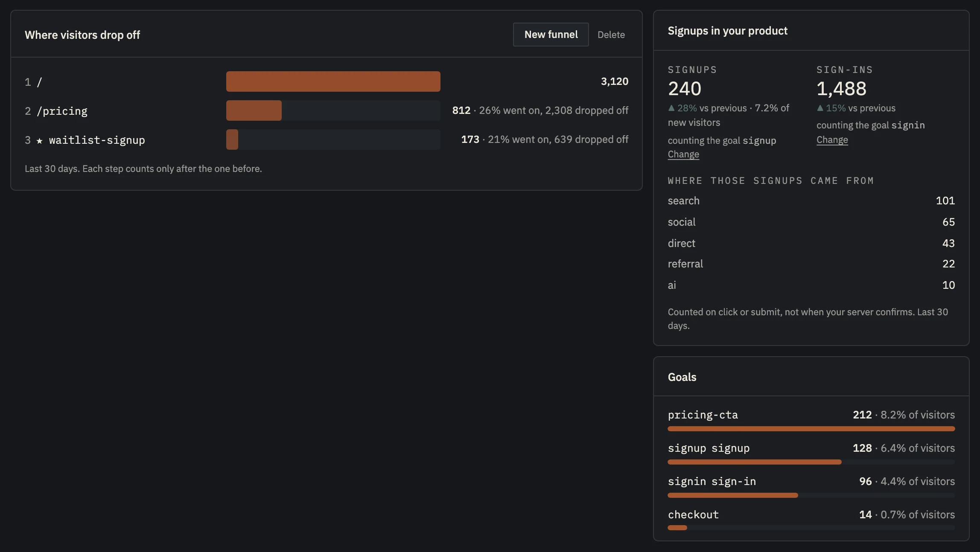Image resolution: width=980 pixels, height=552 pixels.
Task: Click green up-arrow next to 28% signups
Action: (x=671, y=108)
